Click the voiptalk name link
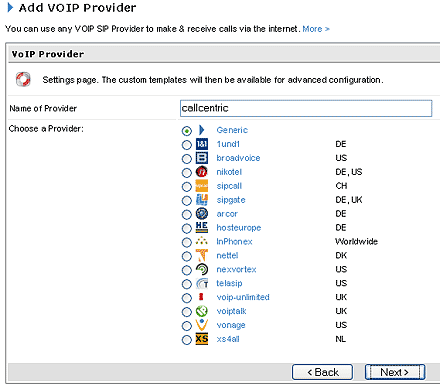 231,311
